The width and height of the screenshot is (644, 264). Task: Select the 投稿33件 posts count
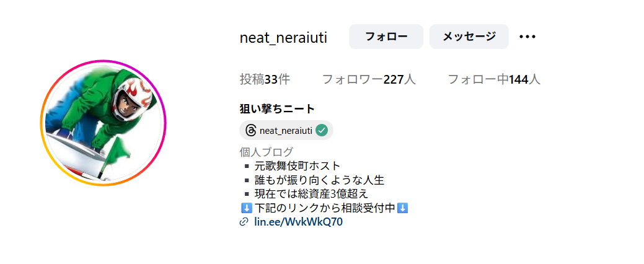coord(265,79)
